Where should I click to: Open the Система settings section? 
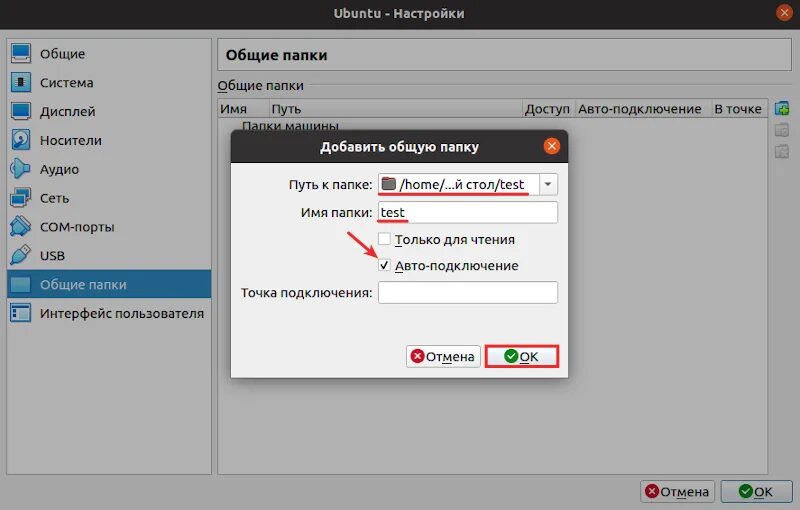point(109,83)
